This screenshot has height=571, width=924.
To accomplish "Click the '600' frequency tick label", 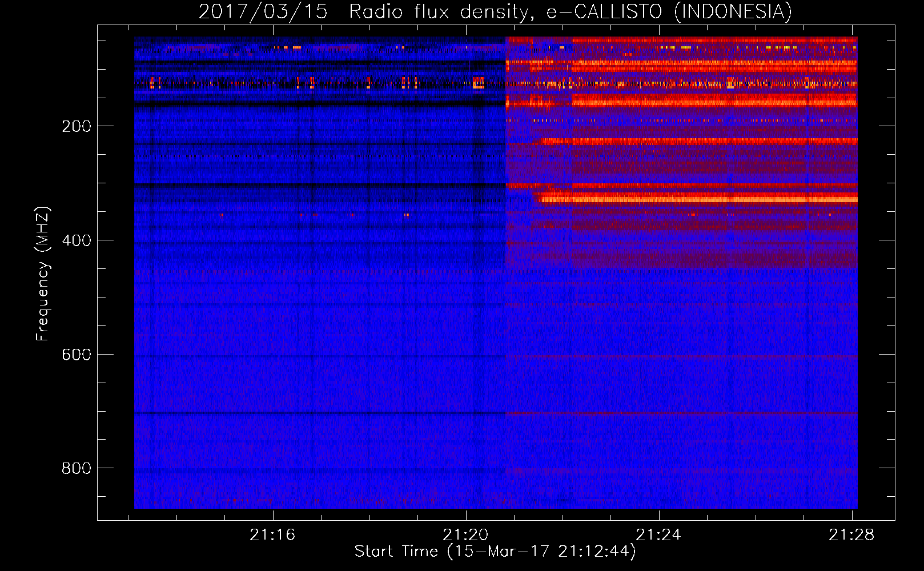I will click(x=77, y=355).
